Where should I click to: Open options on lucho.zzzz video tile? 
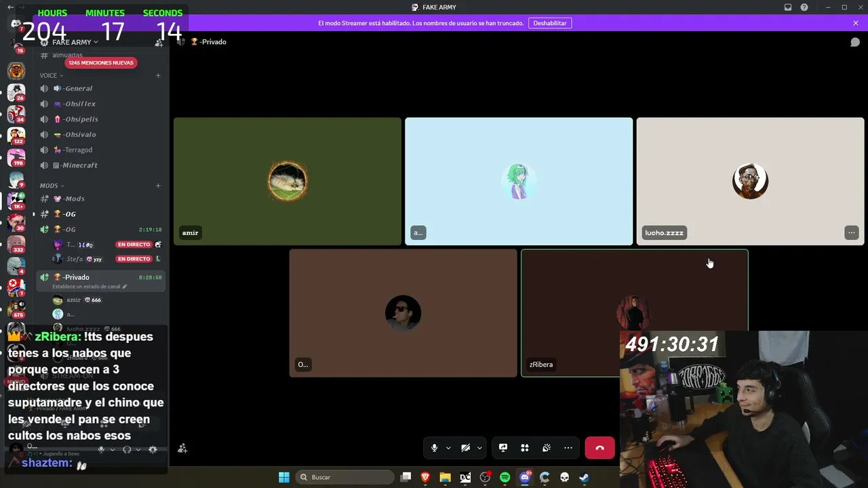click(x=852, y=232)
